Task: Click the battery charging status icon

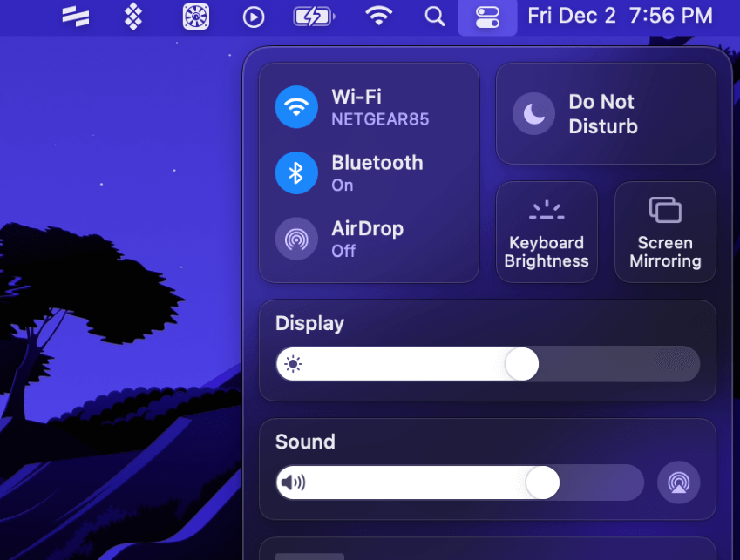Action: [x=314, y=17]
